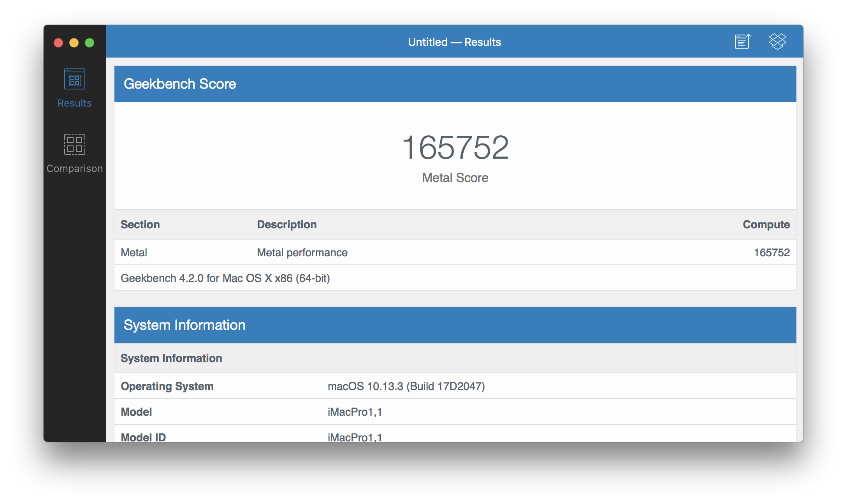Select the Comparison label in sidebar
The image size is (847, 504).
[74, 168]
